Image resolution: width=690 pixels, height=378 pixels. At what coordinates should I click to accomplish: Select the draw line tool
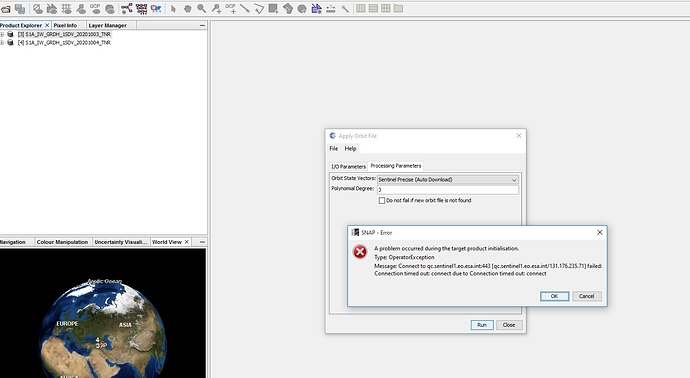[x=245, y=8]
